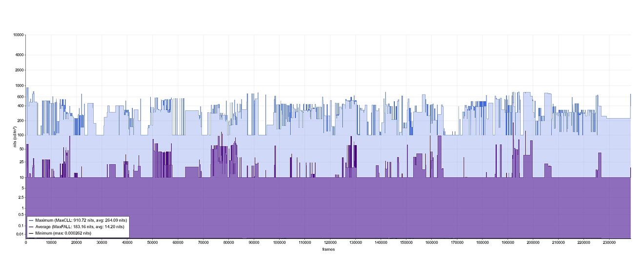The width and height of the screenshot is (644, 258).
Task: Click the 2.5 y-axis tick label
Action: [x=21, y=197]
